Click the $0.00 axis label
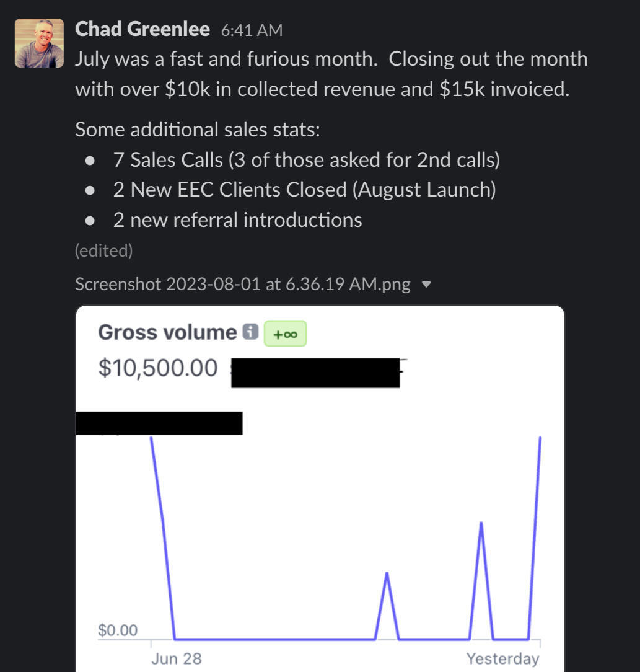The height and width of the screenshot is (672, 640). click(x=118, y=631)
